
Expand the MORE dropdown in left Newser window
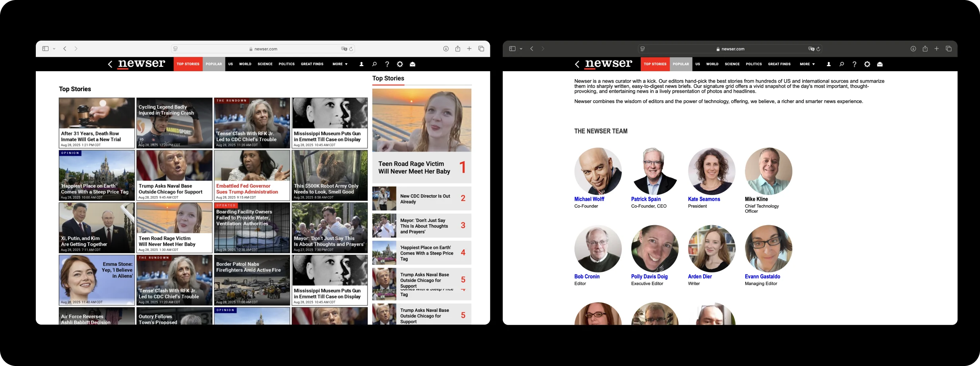340,64
